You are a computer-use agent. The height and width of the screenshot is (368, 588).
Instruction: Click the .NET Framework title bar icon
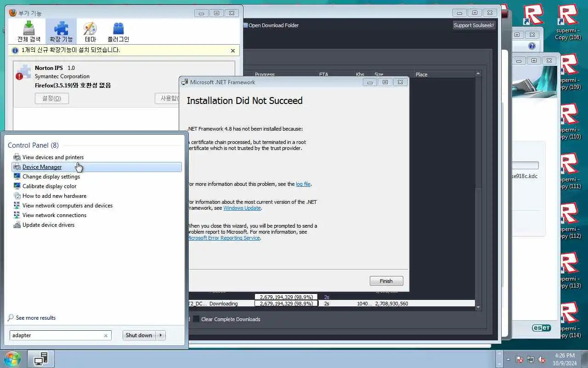(185, 82)
